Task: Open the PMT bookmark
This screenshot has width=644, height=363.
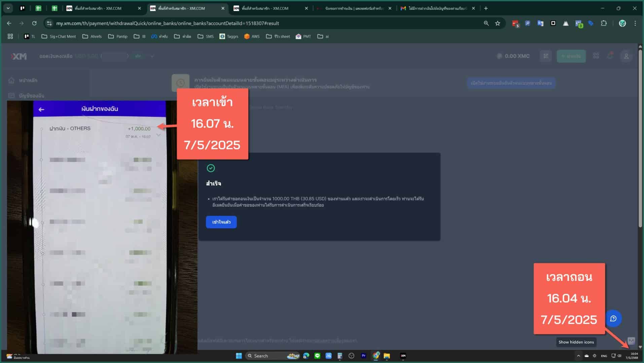Action: [x=303, y=36]
